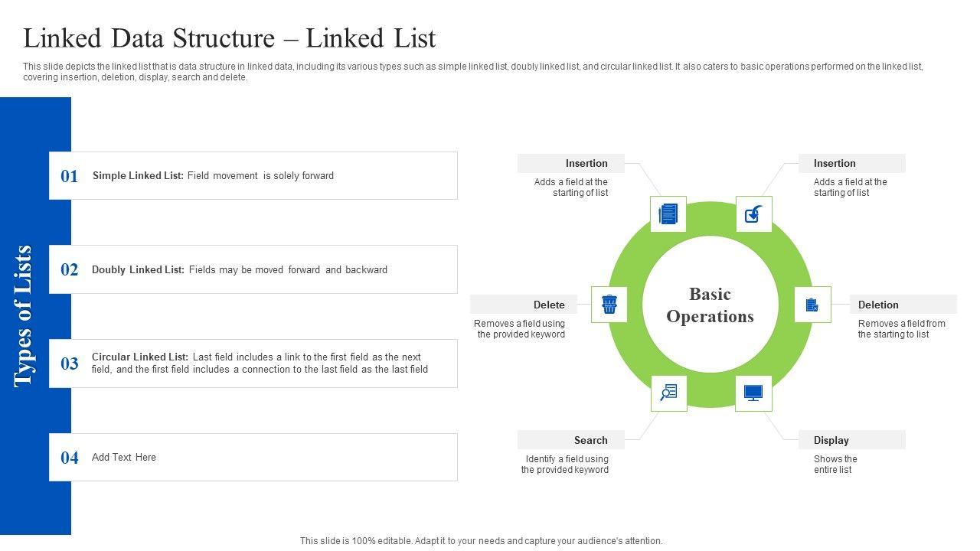Image resolution: width=980 pixels, height=551 pixels.
Task: Click the Deletion label box
Action: [x=903, y=305]
